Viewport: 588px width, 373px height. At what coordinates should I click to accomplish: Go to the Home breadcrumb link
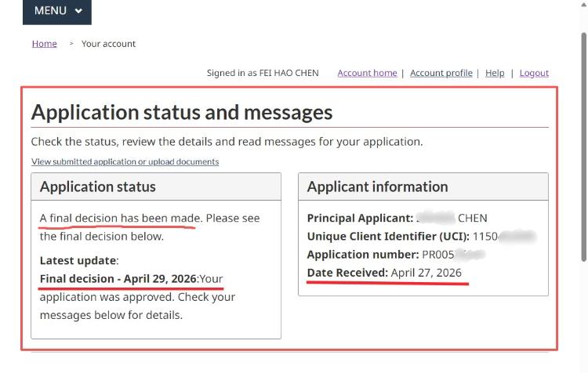pyautogui.click(x=44, y=44)
